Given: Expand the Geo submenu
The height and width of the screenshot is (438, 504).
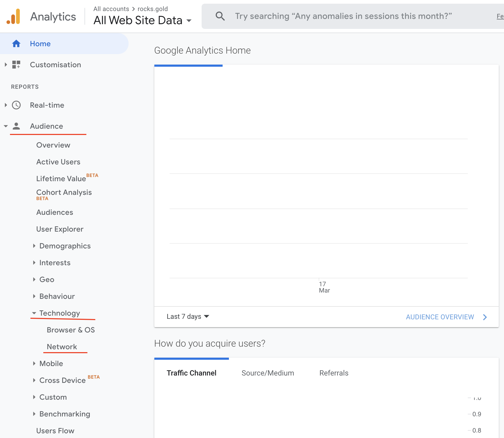Looking at the screenshot, I should (x=34, y=279).
